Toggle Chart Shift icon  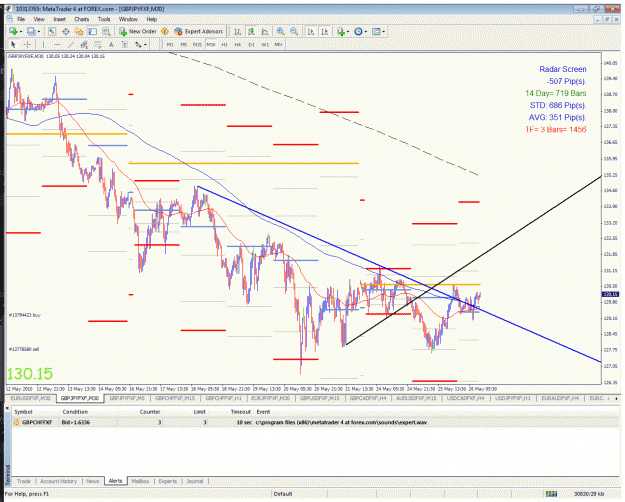coord(325,31)
